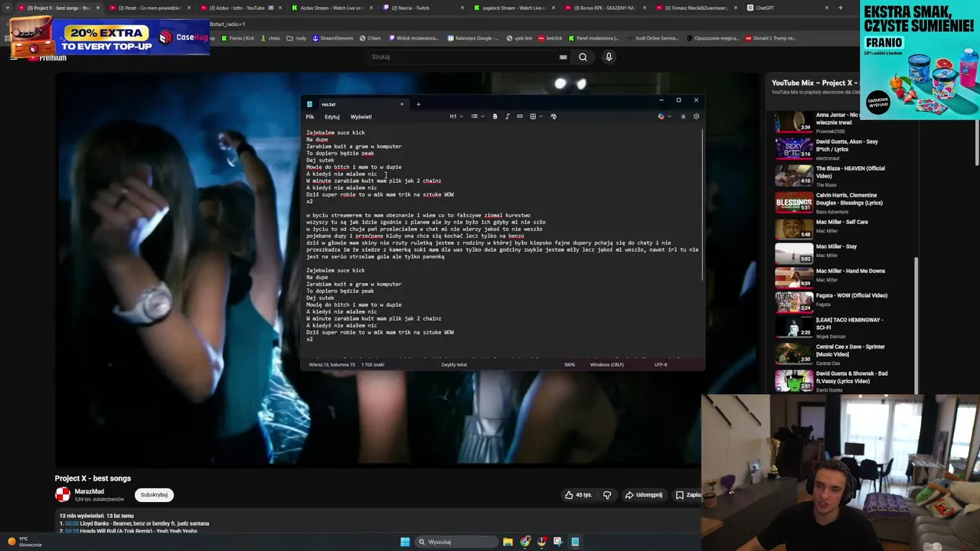This screenshot has height=551, width=980.
Task: Switch to the ChatGPT browser tab
Action: click(789, 8)
